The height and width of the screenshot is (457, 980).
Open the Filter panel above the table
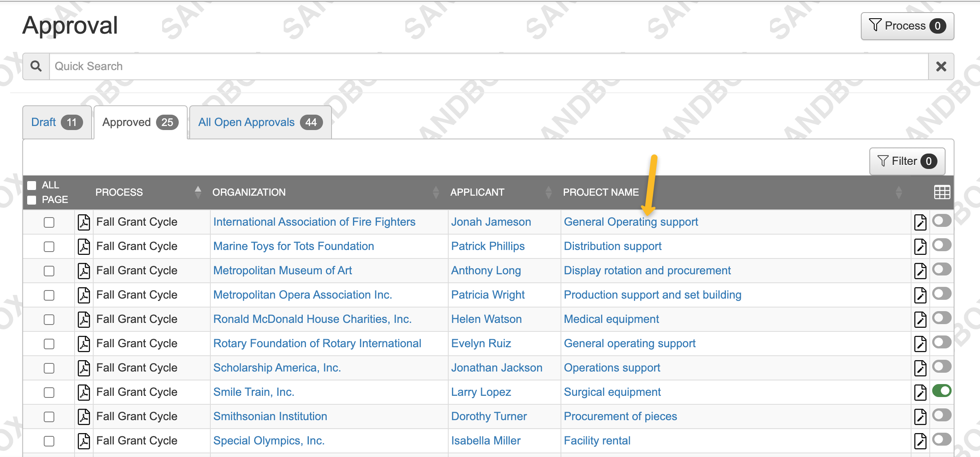coord(907,161)
